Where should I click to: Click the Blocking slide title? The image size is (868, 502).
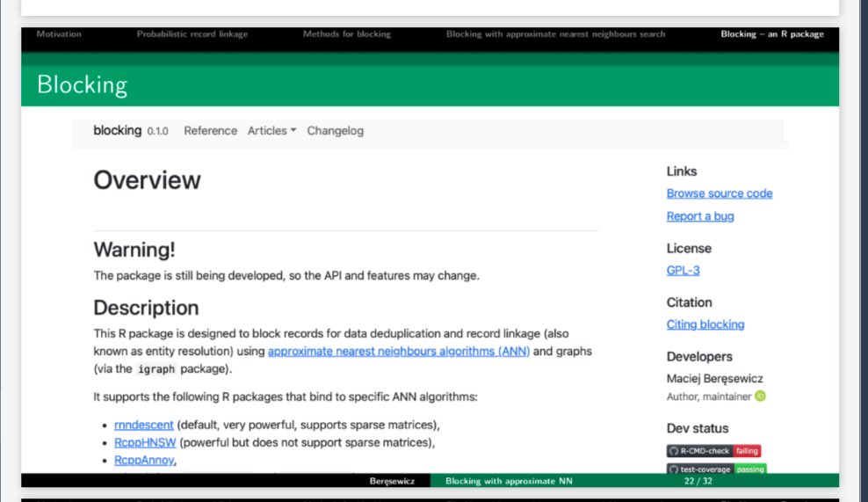(x=82, y=84)
